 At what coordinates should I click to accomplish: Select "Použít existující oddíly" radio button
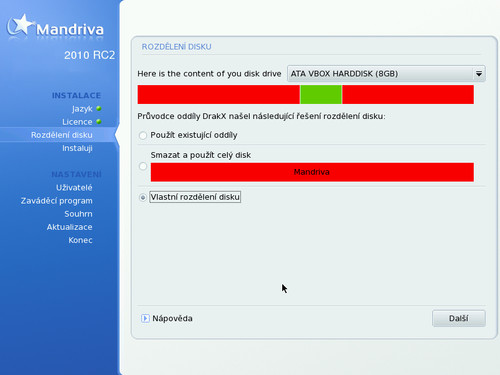coord(143,135)
